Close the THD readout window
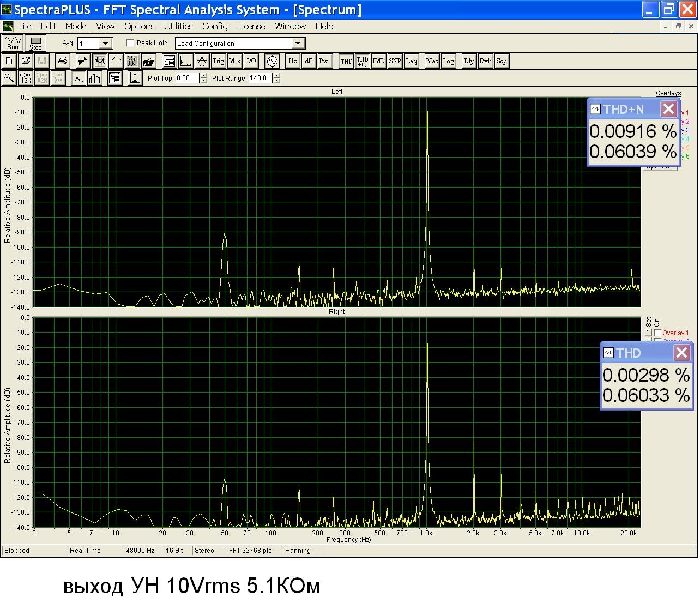The height and width of the screenshot is (603, 700). 681,353
